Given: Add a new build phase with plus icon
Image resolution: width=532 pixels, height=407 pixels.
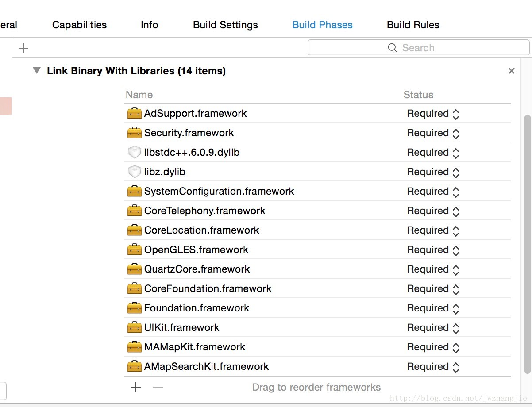Looking at the screenshot, I should click(x=23, y=48).
